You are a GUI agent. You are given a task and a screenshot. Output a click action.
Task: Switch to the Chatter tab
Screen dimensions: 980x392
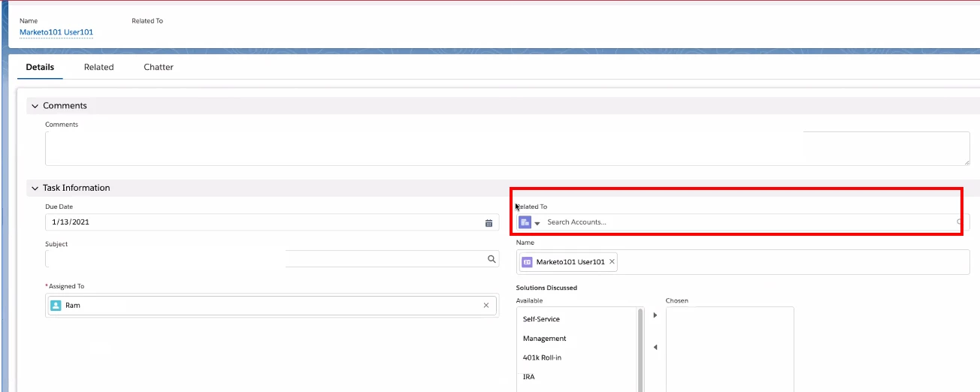point(159,67)
